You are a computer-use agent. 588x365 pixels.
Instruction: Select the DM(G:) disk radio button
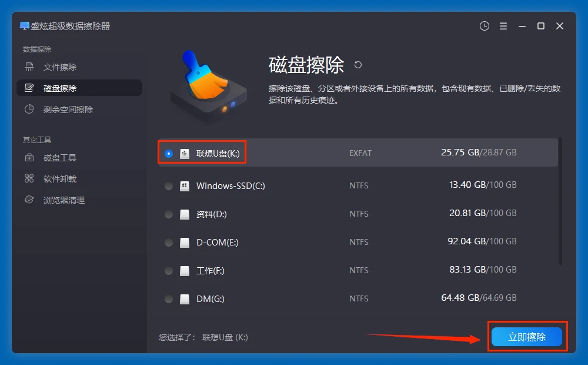pyautogui.click(x=168, y=298)
